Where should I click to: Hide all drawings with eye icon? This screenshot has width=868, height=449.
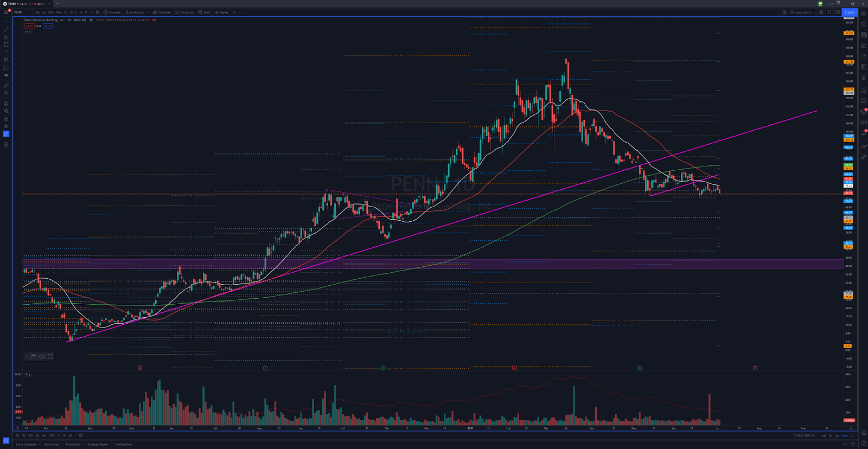[x=6, y=126]
